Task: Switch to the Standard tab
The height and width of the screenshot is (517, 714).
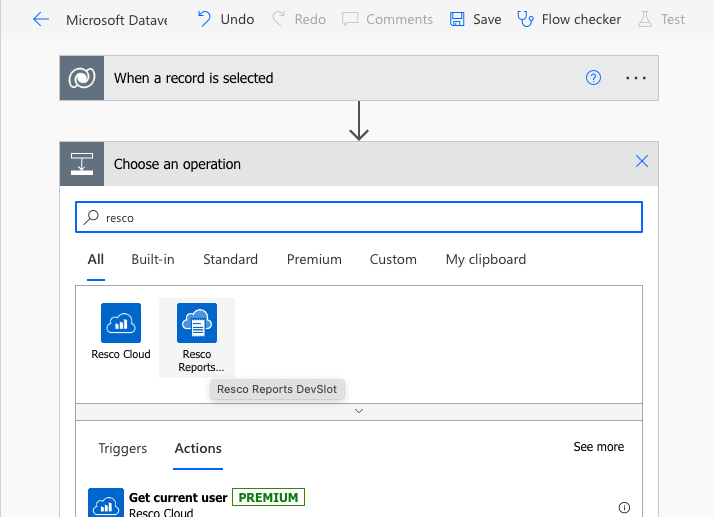Action: [230, 259]
